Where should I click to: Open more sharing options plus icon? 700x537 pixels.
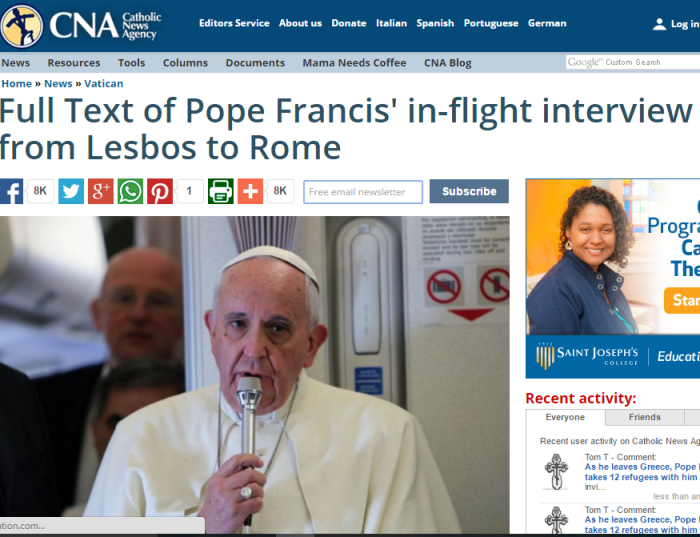click(x=250, y=191)
